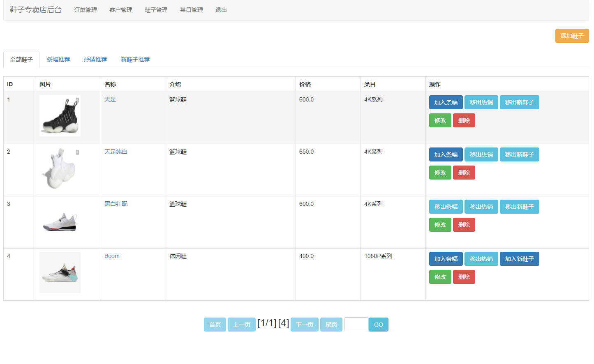594x364 pixels.
Task: Open 客户管理 in the top menu
Action: (120, 10)
